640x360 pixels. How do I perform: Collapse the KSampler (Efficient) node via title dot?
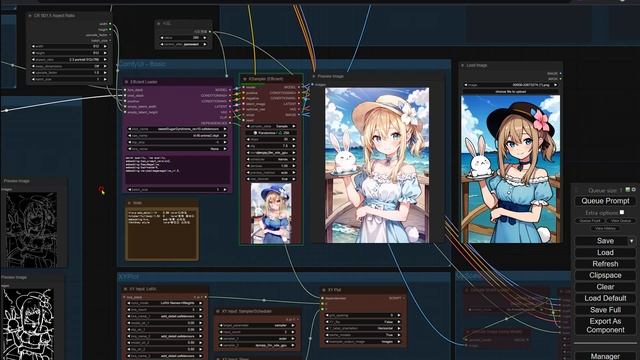click(244, 79)
